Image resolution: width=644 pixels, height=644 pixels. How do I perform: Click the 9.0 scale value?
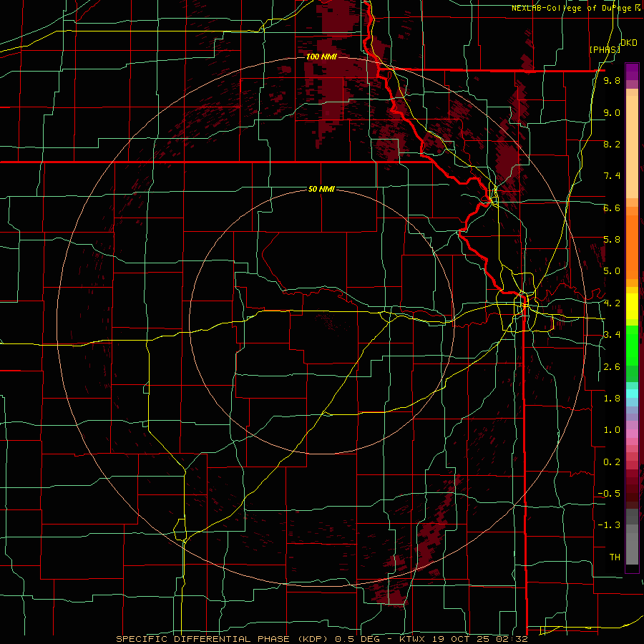coord(612,112)
